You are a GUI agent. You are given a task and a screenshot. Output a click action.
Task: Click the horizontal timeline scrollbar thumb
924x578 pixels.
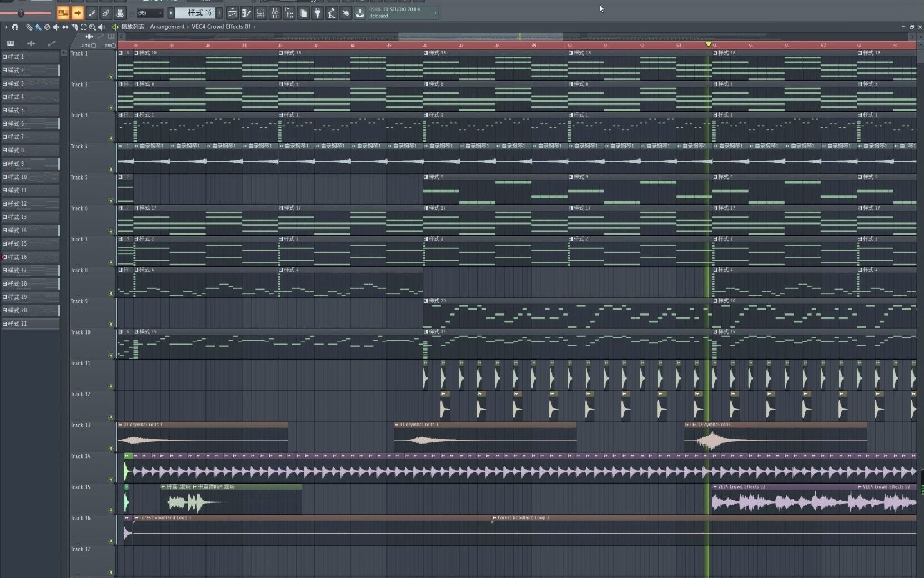coord(480,37)
